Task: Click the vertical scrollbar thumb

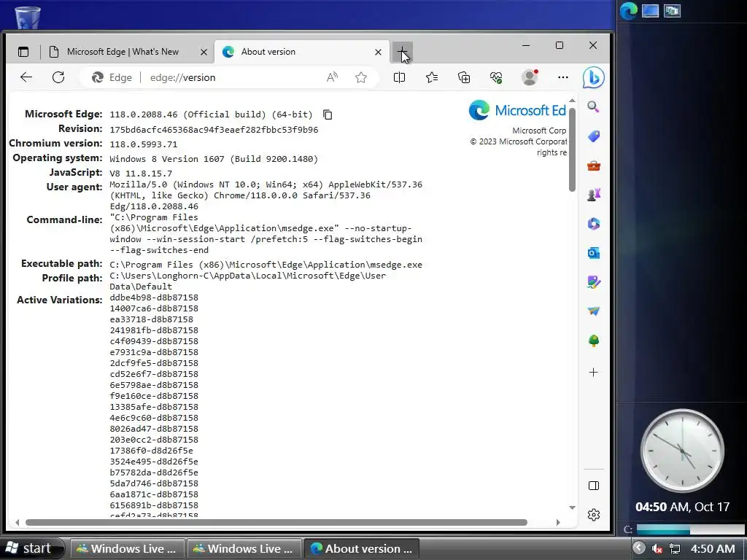Action: [x=572, y=149]
